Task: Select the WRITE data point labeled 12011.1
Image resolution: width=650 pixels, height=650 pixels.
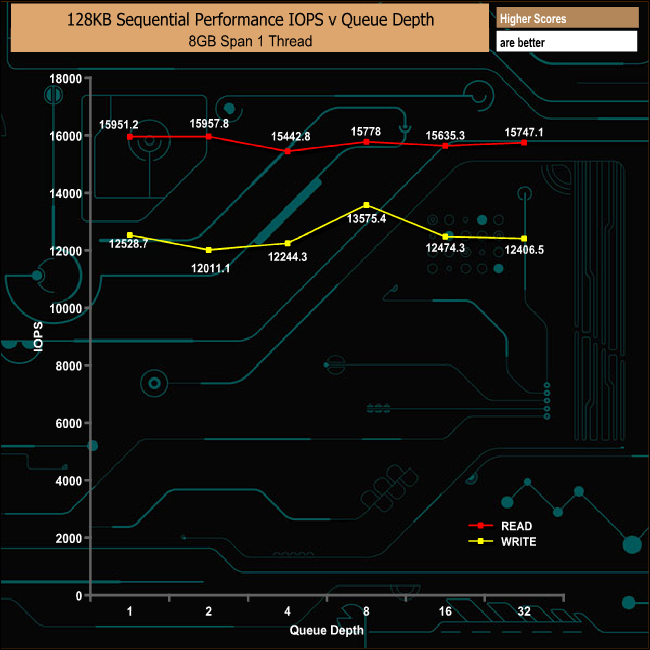Action: coord(209,250)
